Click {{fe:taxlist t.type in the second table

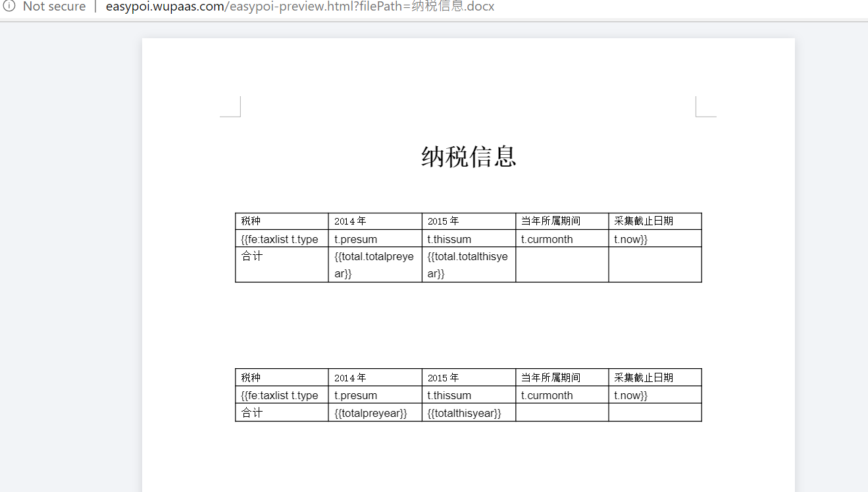click(280, 395)
